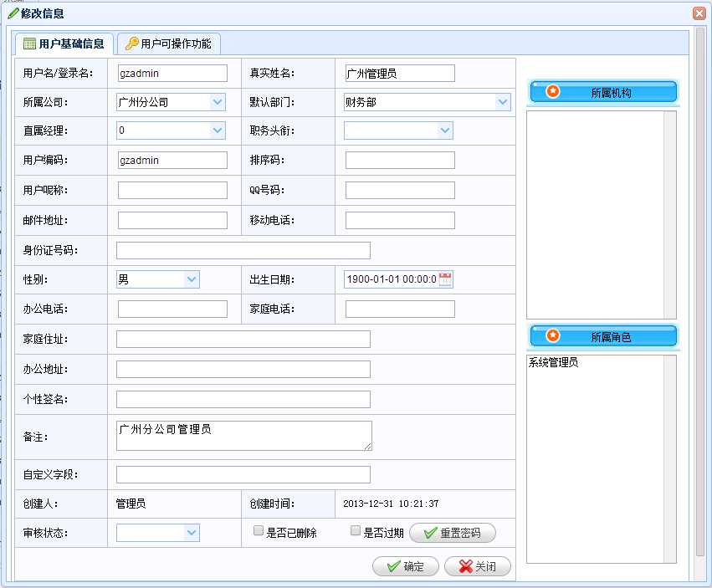
Task: Click the 自定义字段 input field
Action: point(243,475)
